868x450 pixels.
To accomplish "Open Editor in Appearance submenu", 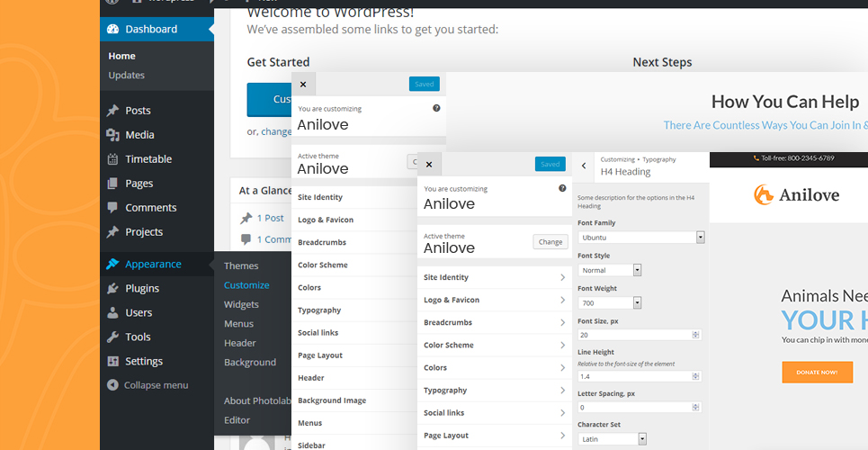I will 237,420.
